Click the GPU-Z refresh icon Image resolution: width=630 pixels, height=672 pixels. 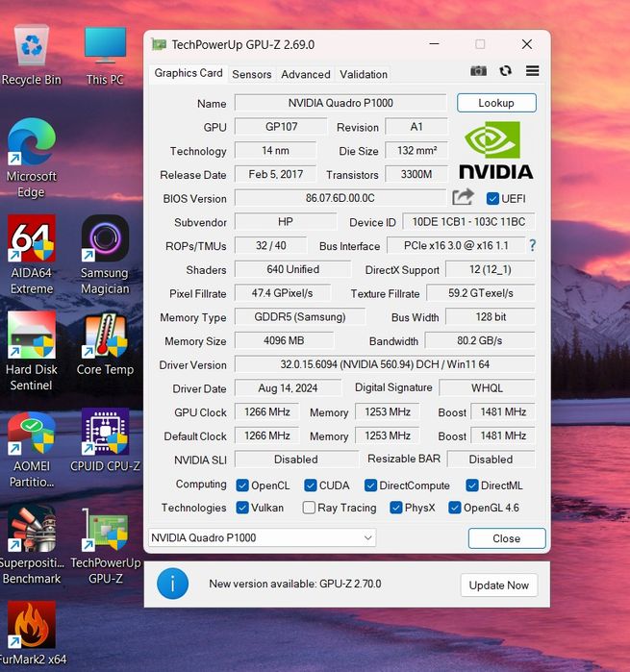(506, 71)
